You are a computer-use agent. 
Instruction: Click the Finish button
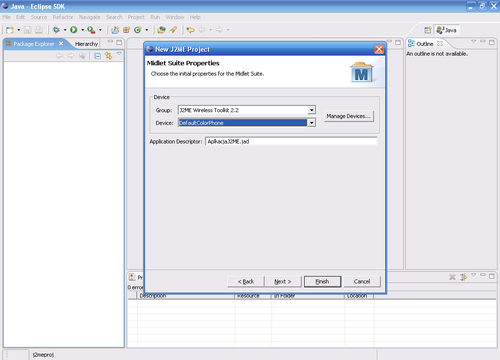click(x=322, y=281)
